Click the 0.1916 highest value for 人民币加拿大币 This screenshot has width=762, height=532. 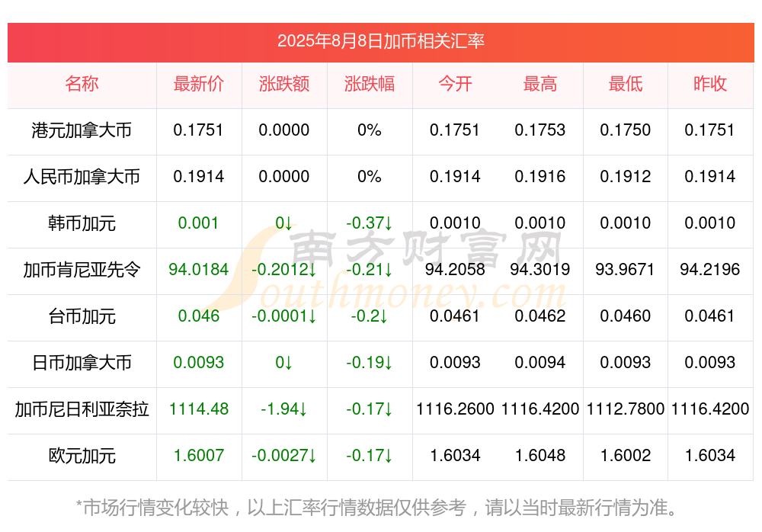click(540, 176)
